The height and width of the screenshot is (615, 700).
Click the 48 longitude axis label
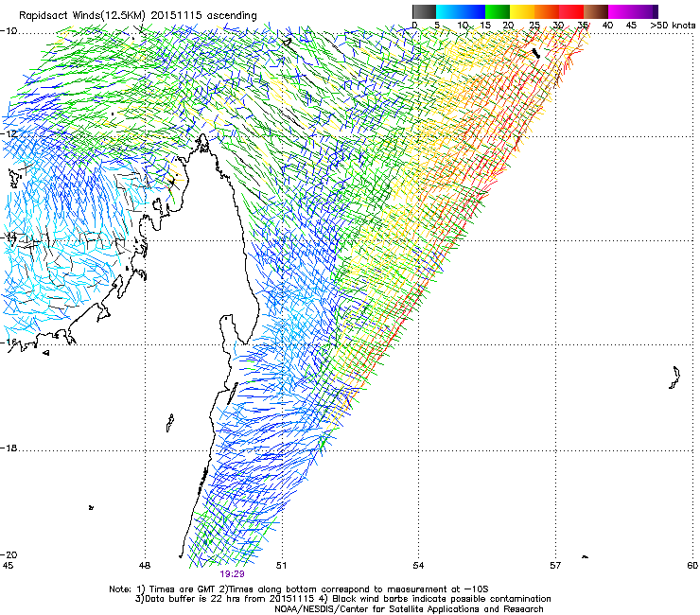pyautogui.click(x=144, y=566)
